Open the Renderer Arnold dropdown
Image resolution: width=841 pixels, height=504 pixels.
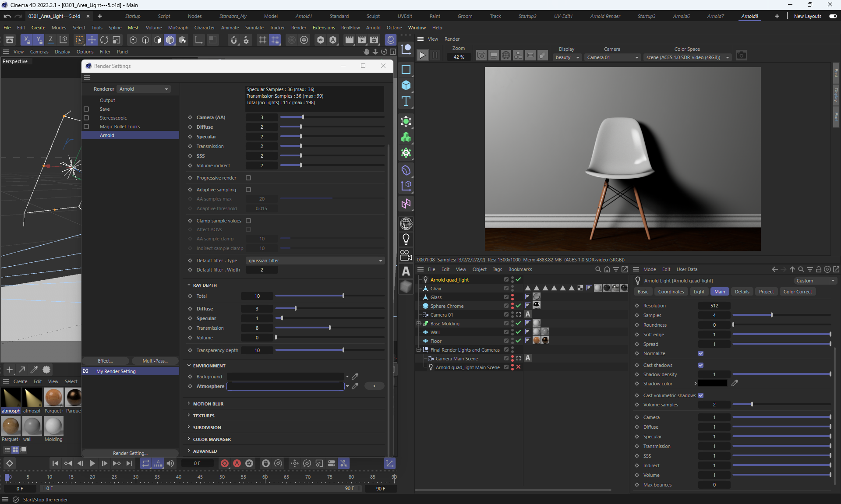[x=144, y=89]
